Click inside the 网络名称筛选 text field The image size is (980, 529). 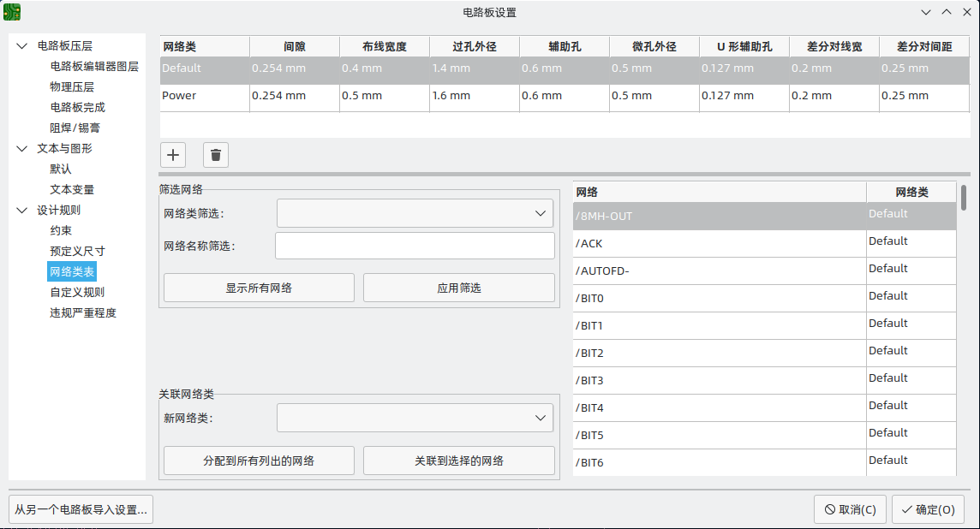click(415, 246)
